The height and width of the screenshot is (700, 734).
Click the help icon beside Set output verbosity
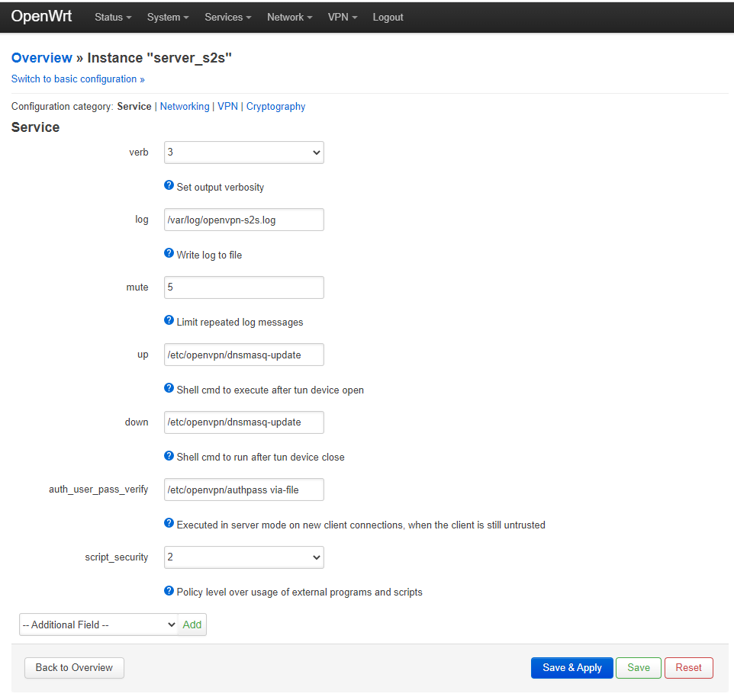169,185
